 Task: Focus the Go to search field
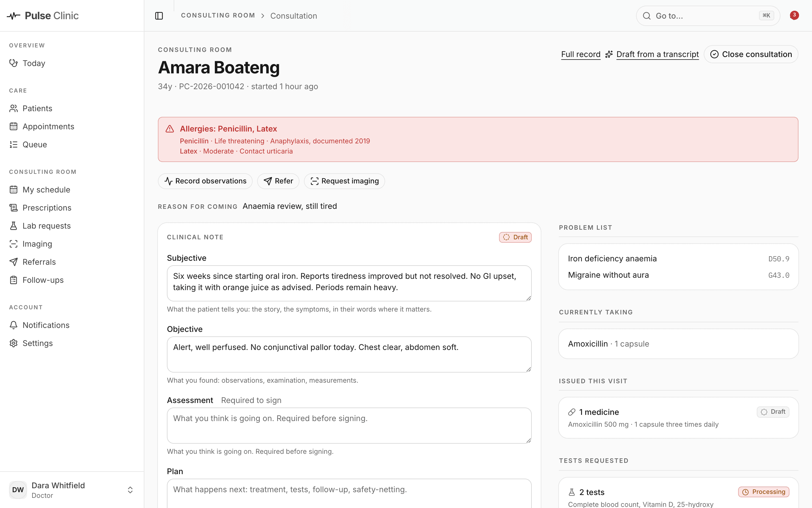click(708, 16)
